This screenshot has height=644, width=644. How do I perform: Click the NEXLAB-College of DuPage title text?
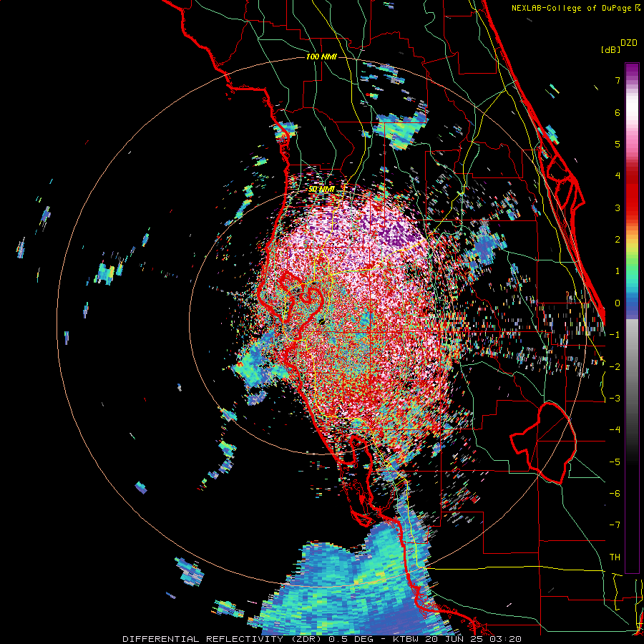(x=571, y=8)
